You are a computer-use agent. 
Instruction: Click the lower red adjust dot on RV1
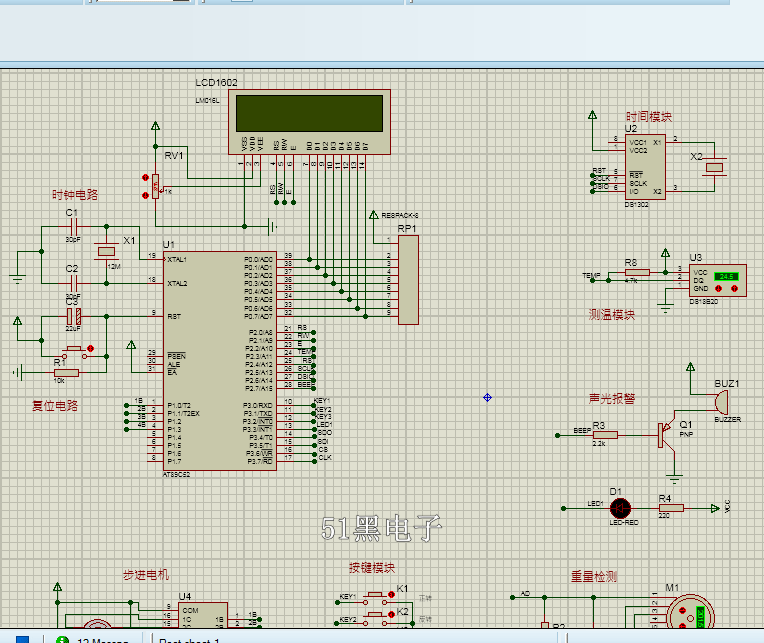(x=145, y=195)
